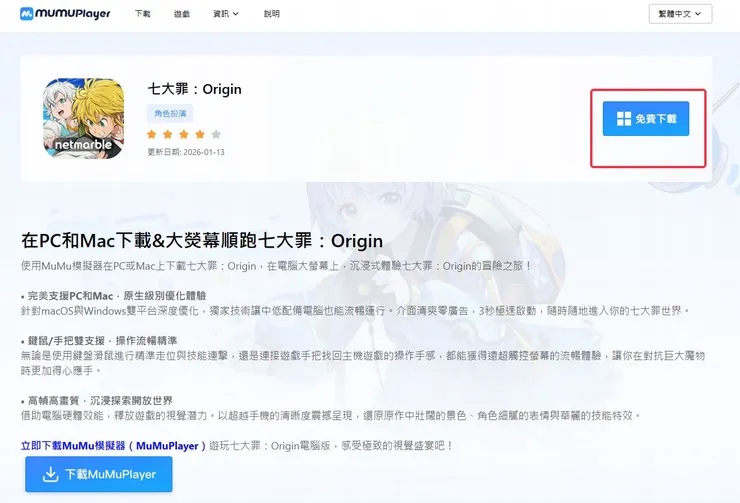
Task: Click the 七大罪：Origin game icon thumbnail
Action: [x=84, y=118]
